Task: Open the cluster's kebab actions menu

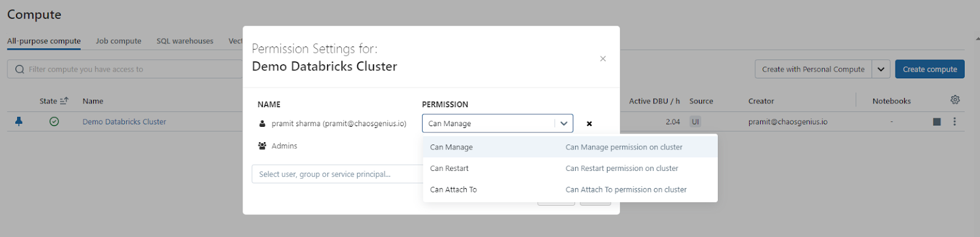Action: pyautogui.click(x=954, y=122)
